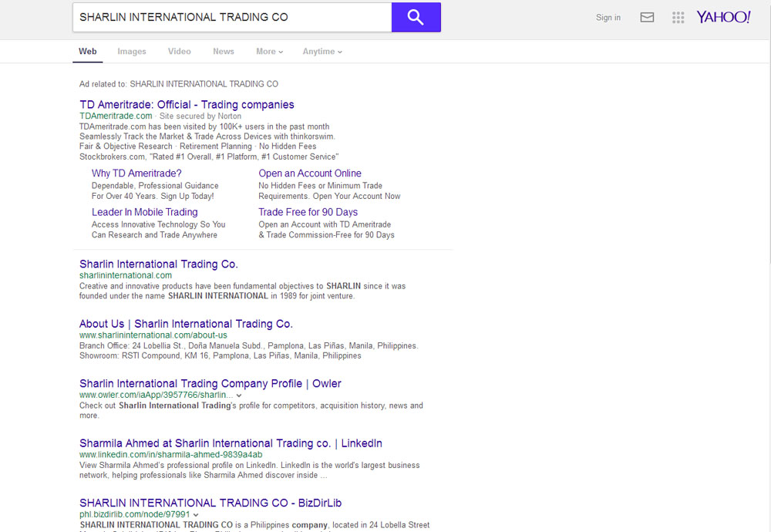Image resolution: width=771 pixels, height=532 pixels.
Task: Click the sharlininternational.com/about-us URL
Action: [x=153, y=335]
